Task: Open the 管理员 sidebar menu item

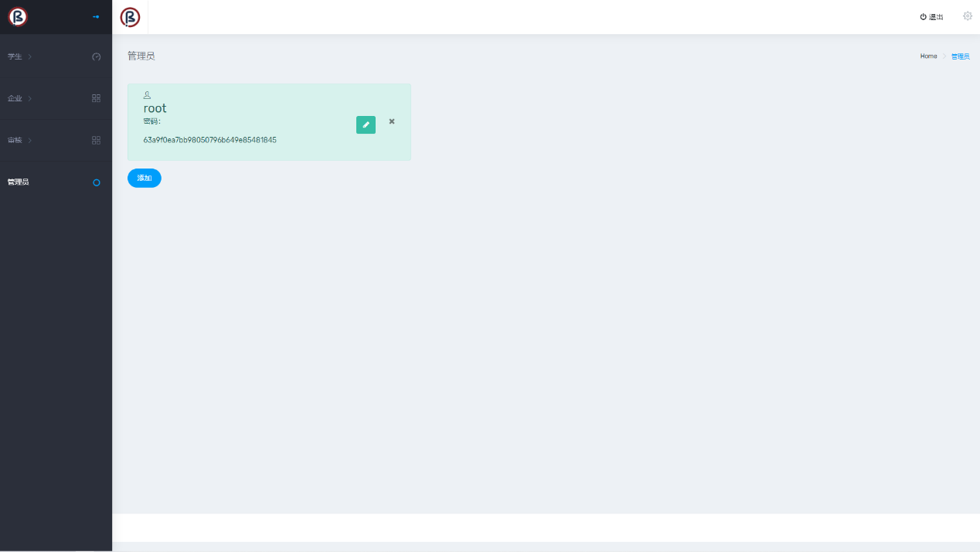Action: click(x=19, y=182)
